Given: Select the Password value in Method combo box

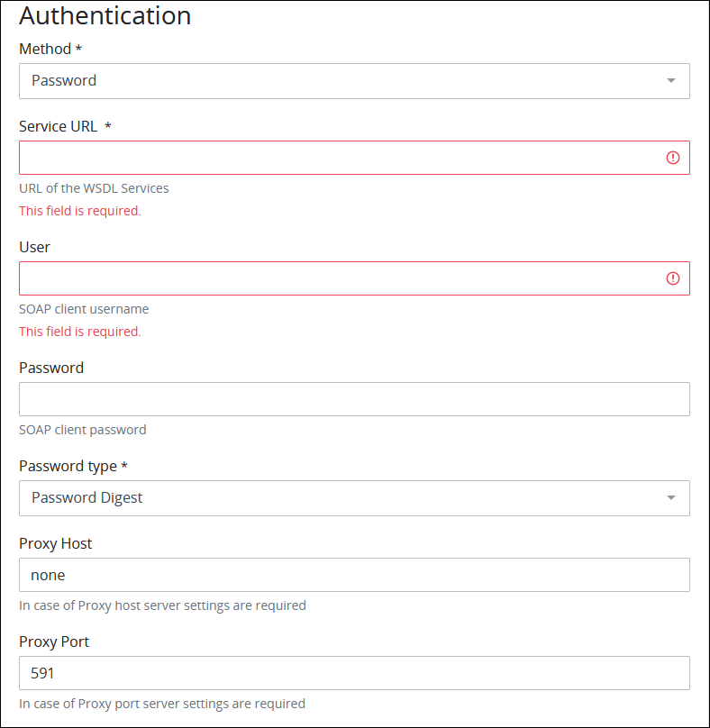Looking at the screenshot, I should [x=63, y=80].
